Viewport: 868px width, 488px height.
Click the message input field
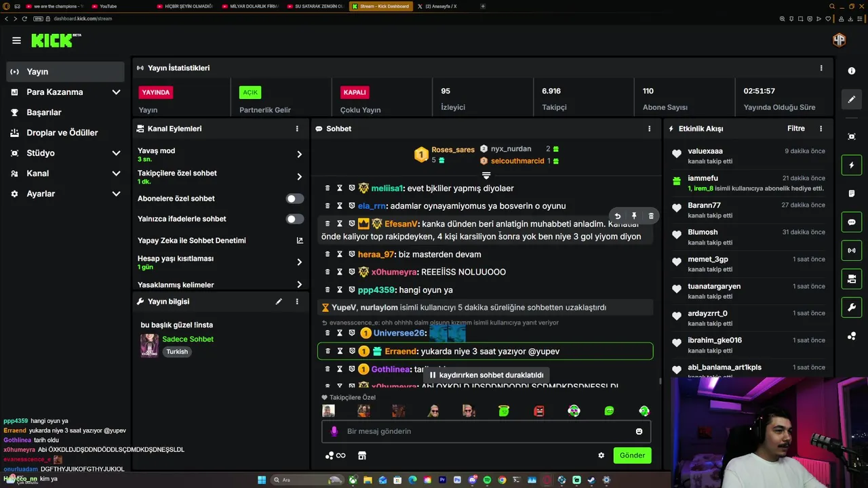(486, 432)
